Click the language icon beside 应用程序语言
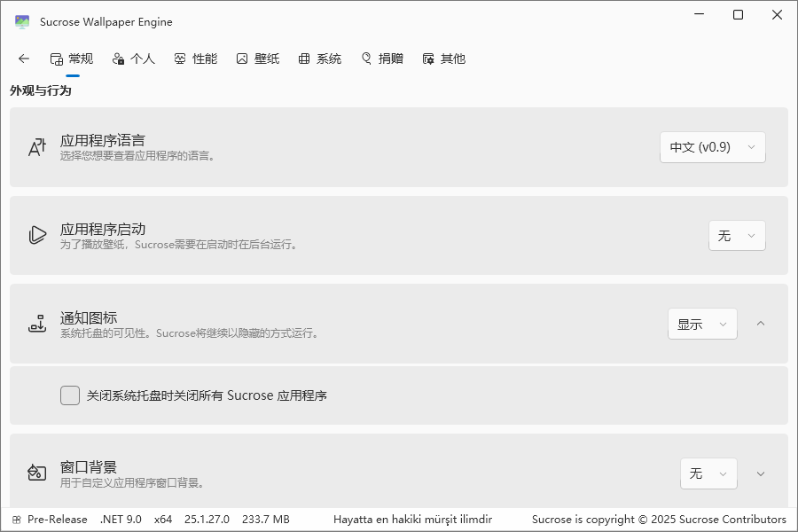 [36, 147]
